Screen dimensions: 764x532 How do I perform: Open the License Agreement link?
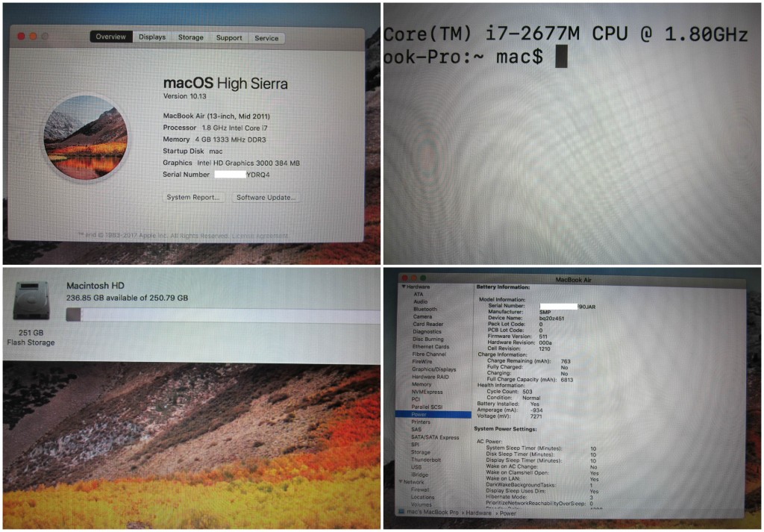[260, 236]
